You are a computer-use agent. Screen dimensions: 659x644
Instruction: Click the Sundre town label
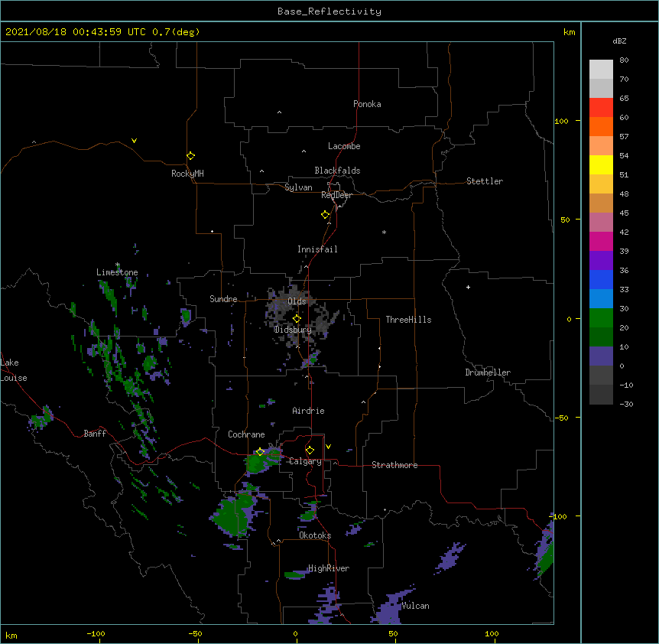(x=223, y=299)
